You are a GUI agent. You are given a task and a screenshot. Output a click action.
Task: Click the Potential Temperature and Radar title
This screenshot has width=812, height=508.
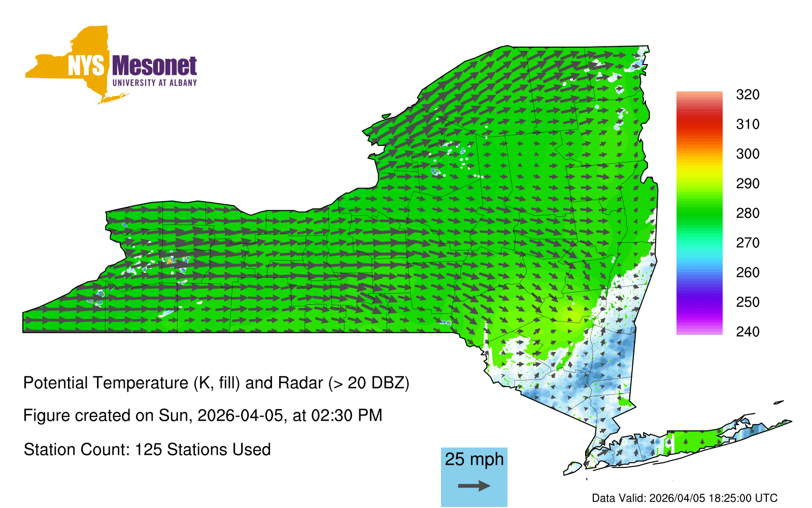216,383
